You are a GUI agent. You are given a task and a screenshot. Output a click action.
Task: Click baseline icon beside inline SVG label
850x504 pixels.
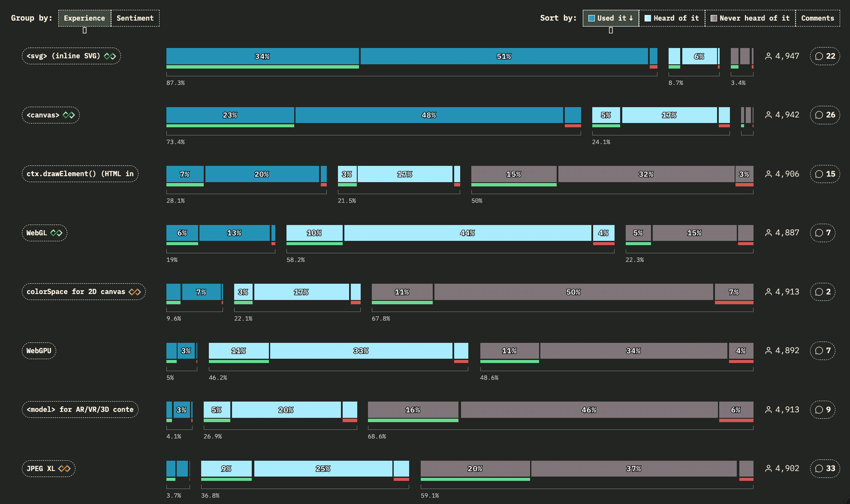110,56
